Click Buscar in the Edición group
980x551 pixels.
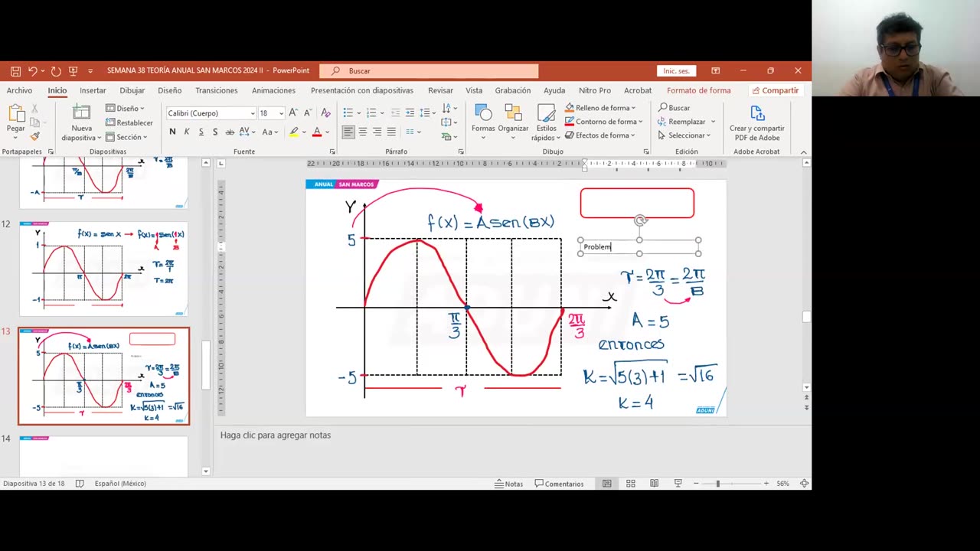[674, 108]
